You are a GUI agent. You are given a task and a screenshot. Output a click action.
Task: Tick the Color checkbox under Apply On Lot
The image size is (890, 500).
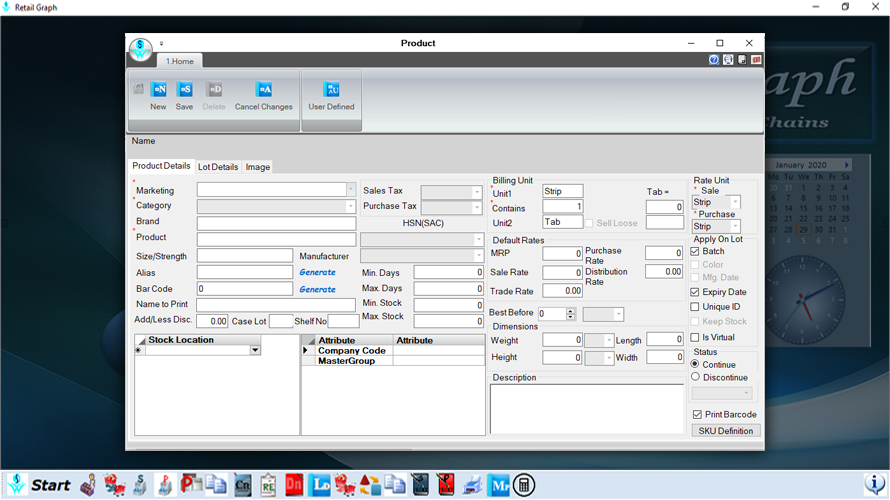(x=695, y=265)
